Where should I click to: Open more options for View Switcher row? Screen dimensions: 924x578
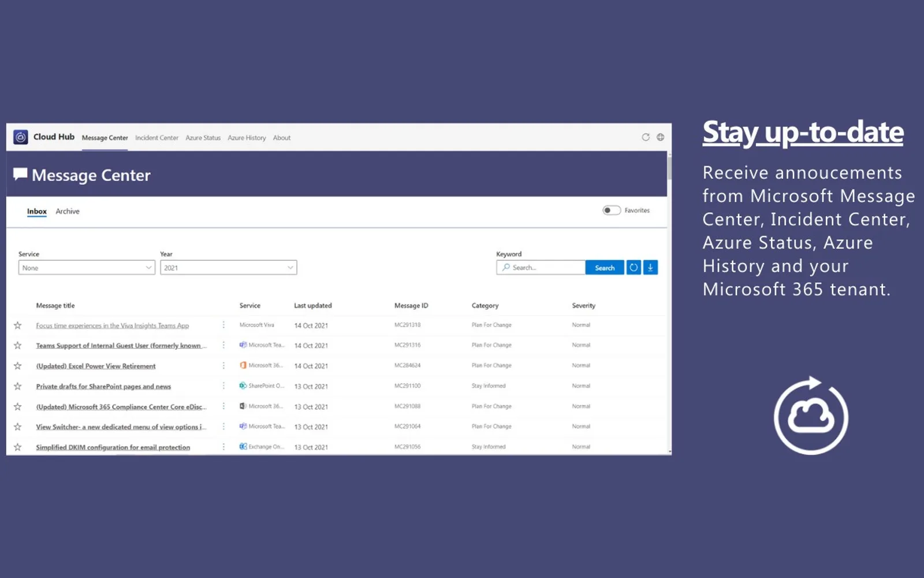tap(223, 427)
